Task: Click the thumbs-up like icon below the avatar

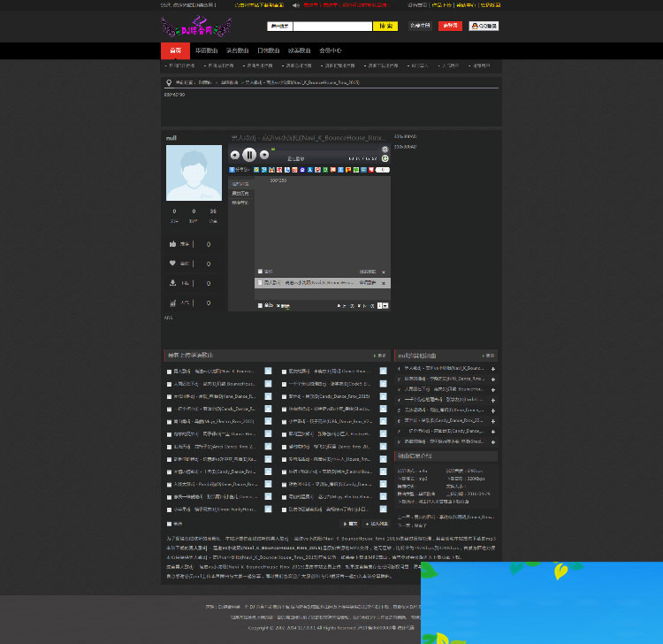Action: (173, 244)
